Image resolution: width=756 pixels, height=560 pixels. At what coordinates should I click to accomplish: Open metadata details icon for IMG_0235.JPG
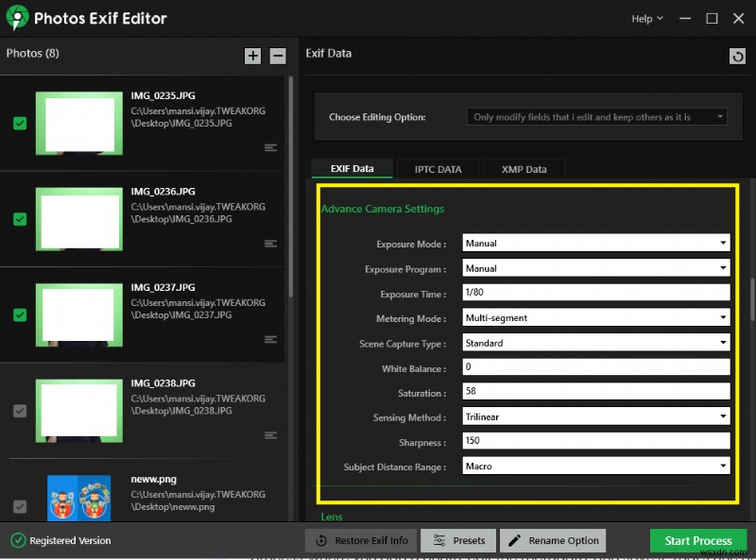tap(270, 147)
